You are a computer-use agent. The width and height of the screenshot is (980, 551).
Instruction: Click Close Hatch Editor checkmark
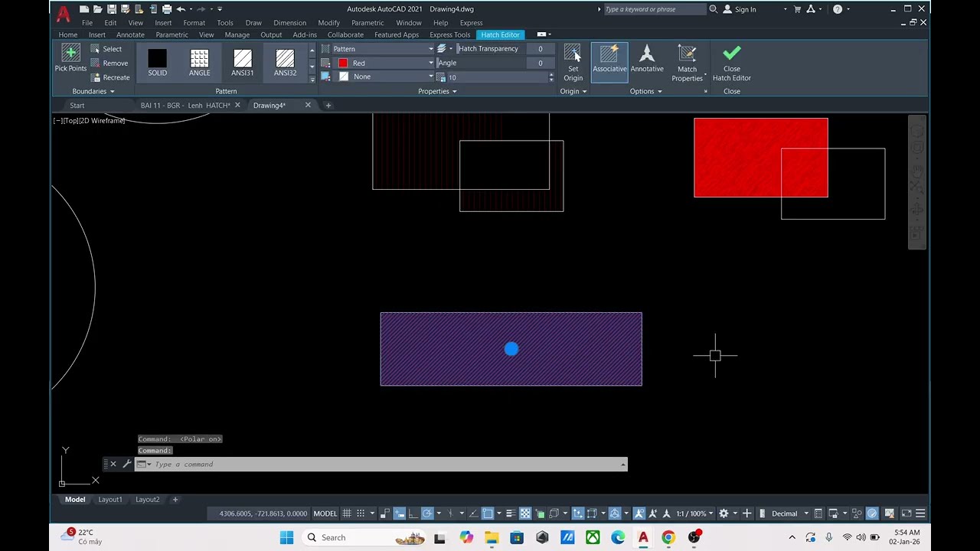pyautogui.click(x=731, y=62)
